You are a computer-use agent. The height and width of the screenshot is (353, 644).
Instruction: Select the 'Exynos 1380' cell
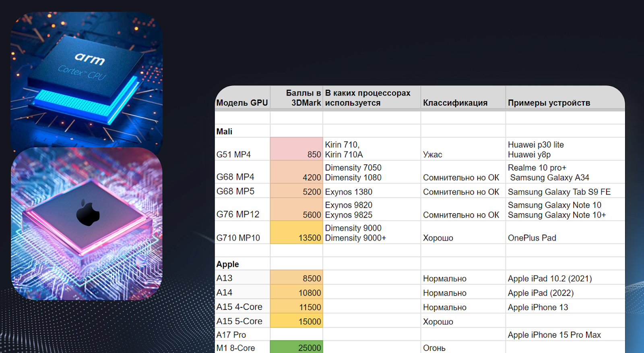[372, 191]
